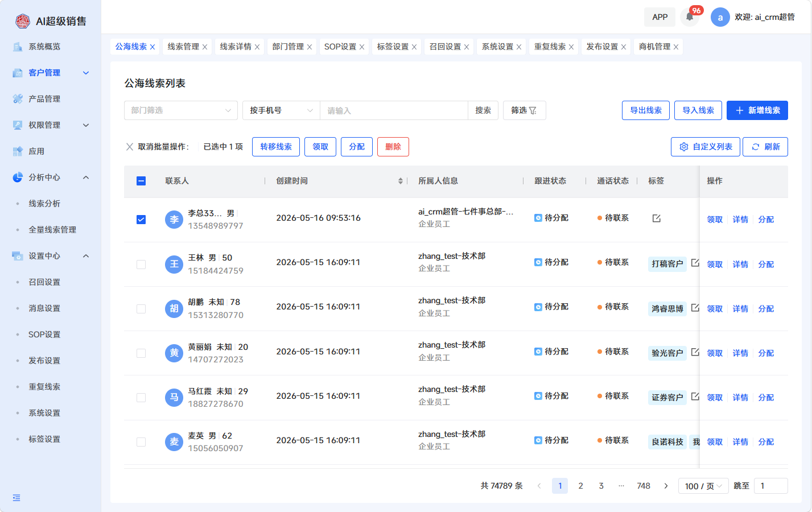Click the 筛选 filter funnel button
812x512 pixels.
[524, 110]
